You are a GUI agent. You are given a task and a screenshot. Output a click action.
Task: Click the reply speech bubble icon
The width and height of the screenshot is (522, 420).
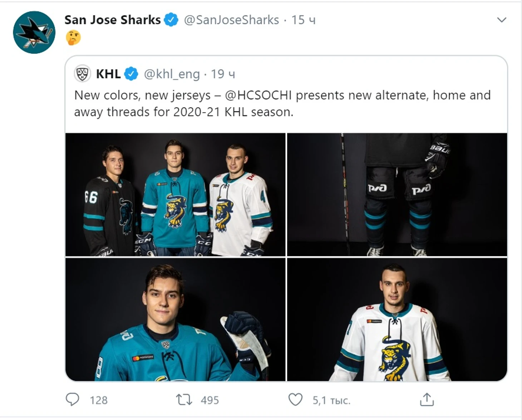coord(72,399)
